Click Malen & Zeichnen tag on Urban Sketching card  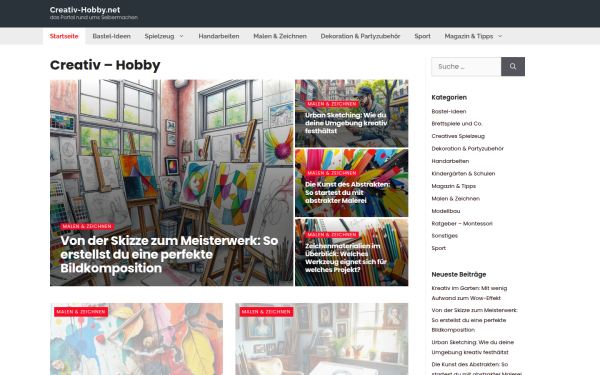coord(331,104)
